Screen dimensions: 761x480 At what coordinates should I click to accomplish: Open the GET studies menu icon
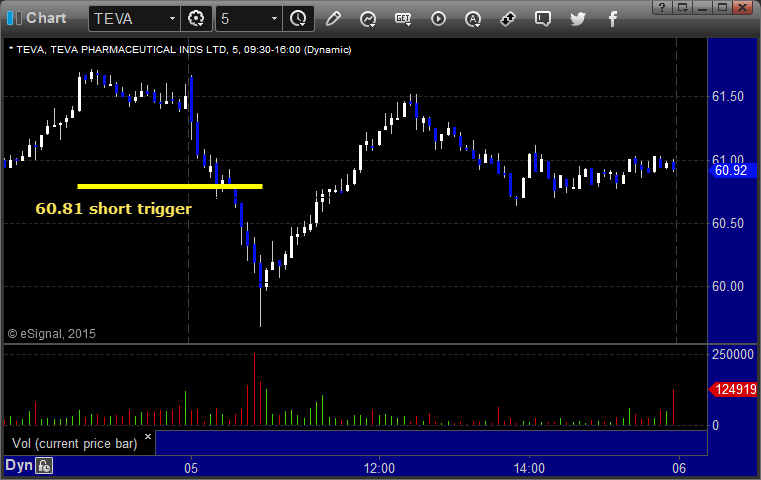pos(403,19)
